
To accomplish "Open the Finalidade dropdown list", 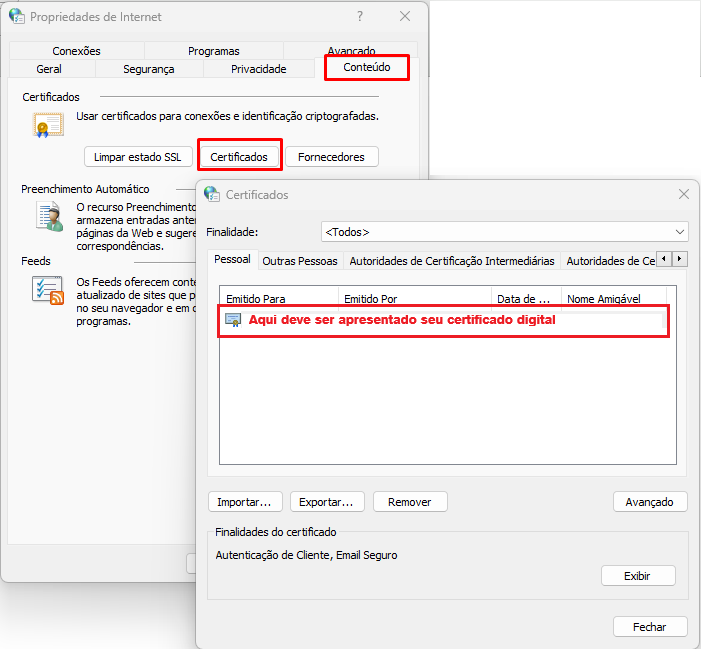I will point(504,232).
